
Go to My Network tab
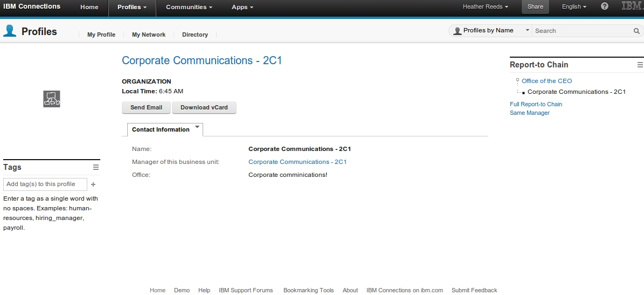point(149,35)
